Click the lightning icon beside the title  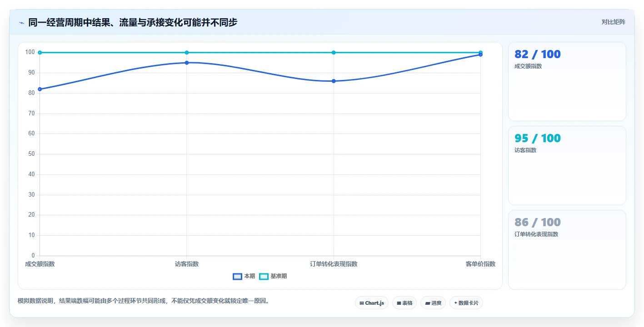tap(22, 23)
